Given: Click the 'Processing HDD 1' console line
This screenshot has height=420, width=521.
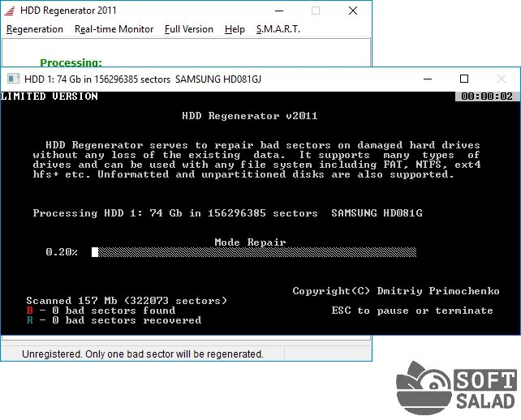Looking at the screenshot, I should click(227, 212).
